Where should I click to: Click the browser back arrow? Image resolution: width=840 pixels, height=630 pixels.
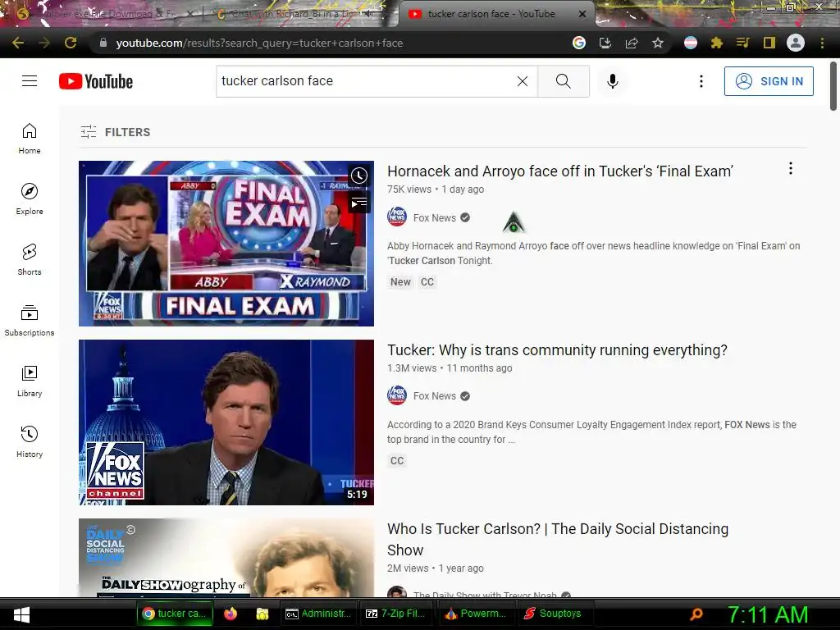tap(18, 43)
